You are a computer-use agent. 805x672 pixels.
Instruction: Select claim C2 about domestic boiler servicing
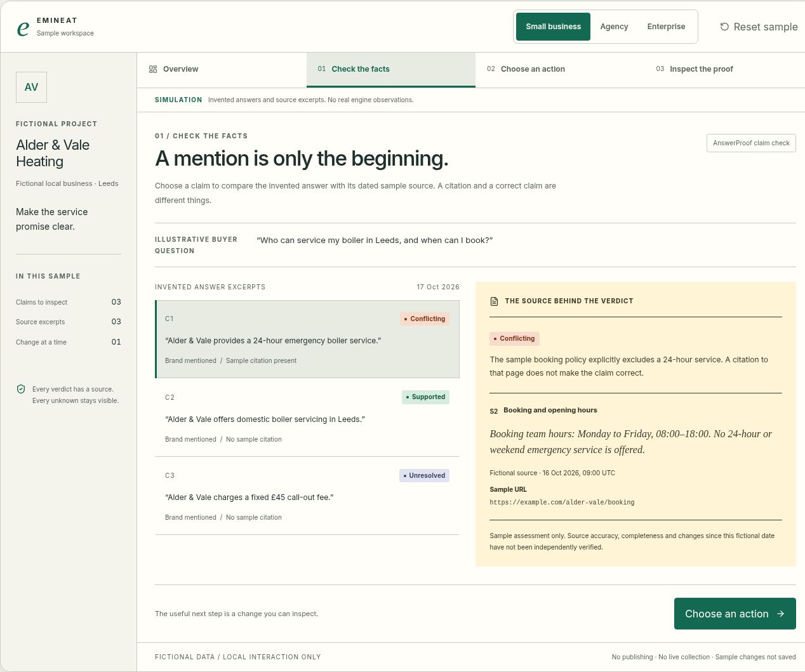307,418
